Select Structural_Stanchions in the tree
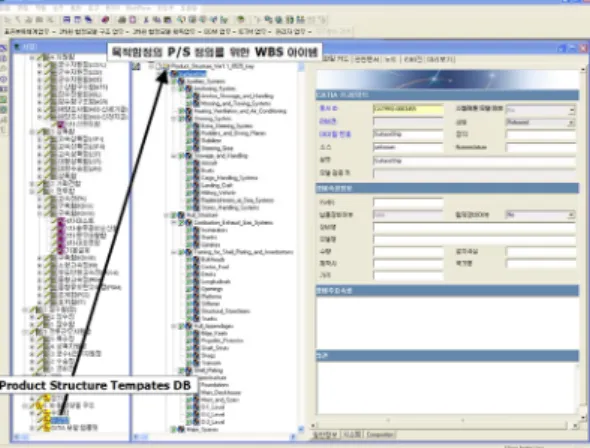The image size is (590, 448). point(225,311)
